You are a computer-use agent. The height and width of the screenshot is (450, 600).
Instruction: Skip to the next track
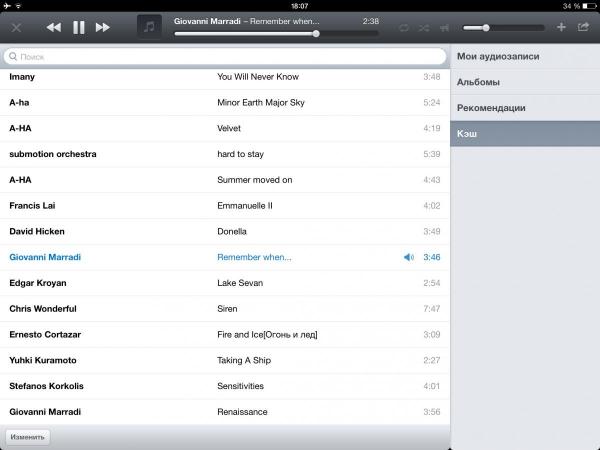[x=103, y=28]
